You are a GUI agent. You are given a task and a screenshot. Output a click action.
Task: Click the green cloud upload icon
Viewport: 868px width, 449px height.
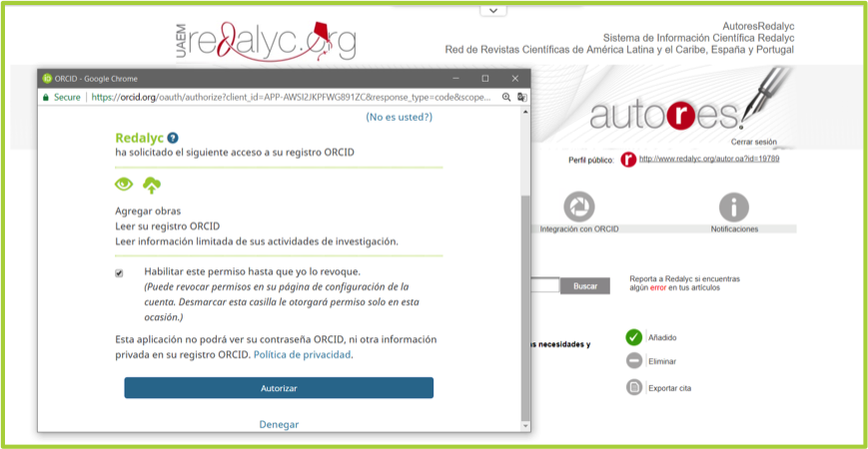tap(152, 184)
